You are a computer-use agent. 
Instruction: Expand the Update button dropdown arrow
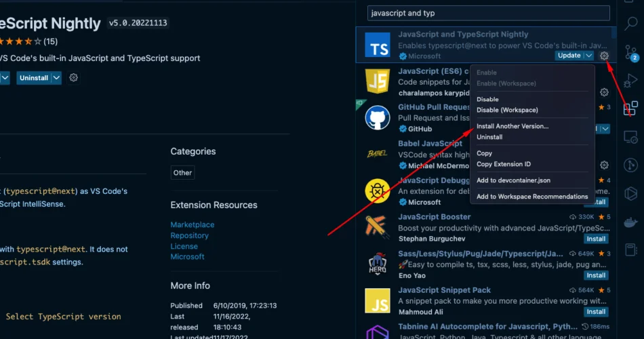coord(589,56)
